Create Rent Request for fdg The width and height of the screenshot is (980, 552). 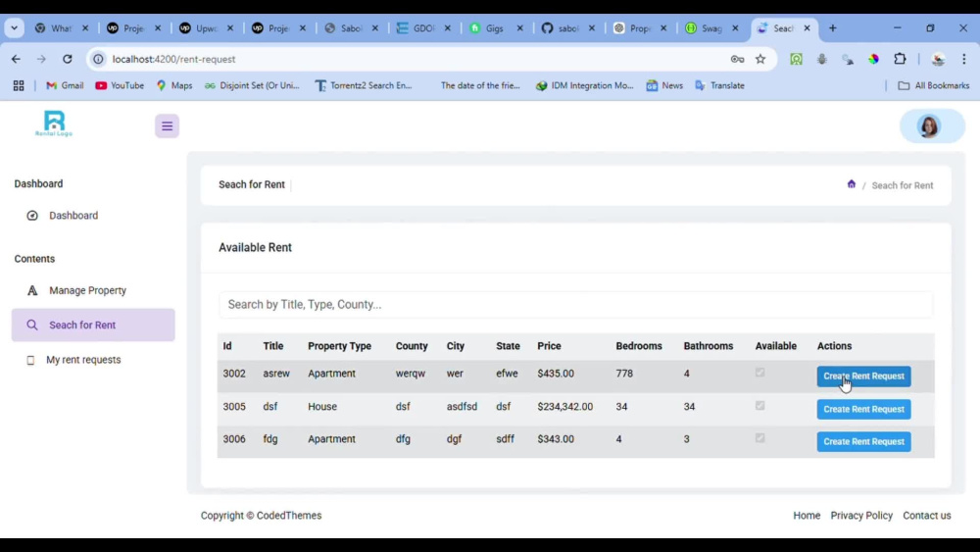863,442
